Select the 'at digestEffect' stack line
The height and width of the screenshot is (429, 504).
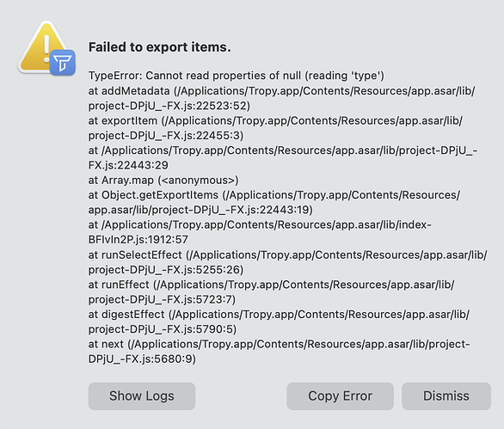coord(279,315)
